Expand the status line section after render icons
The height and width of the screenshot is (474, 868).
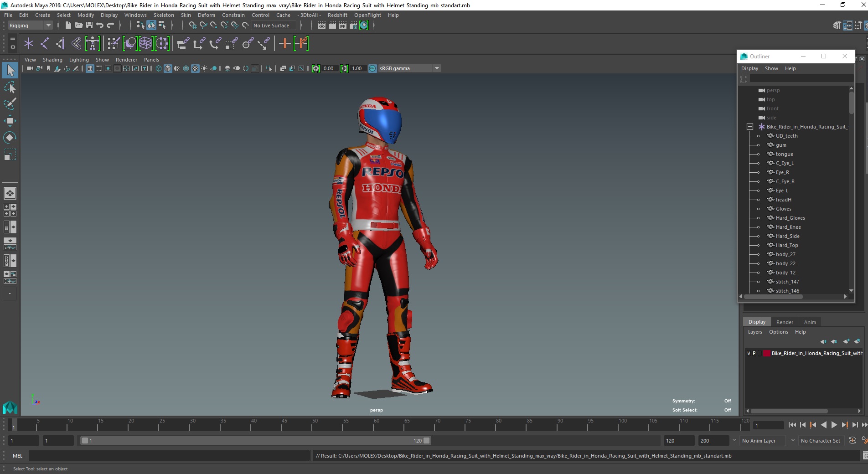[373, 26]
